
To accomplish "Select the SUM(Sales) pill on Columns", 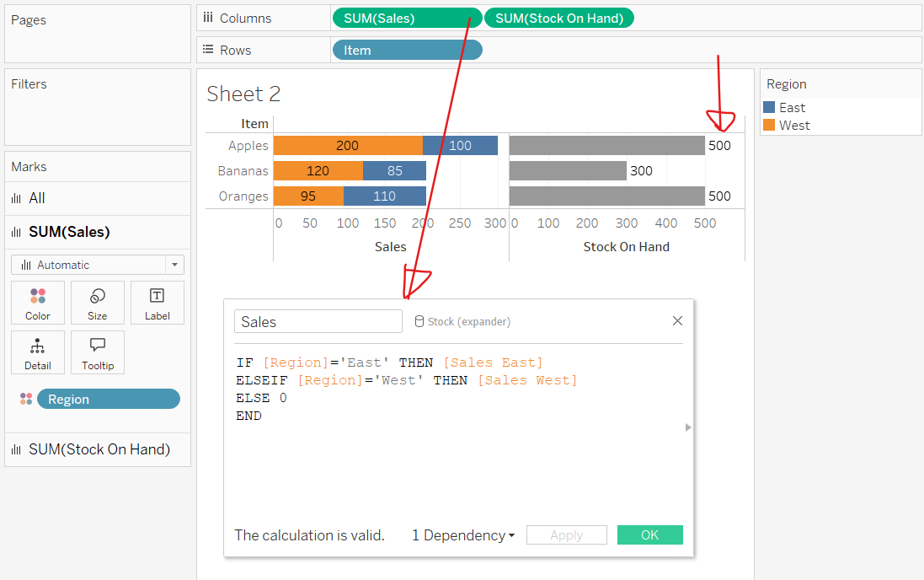I will (x=407, y=18).
